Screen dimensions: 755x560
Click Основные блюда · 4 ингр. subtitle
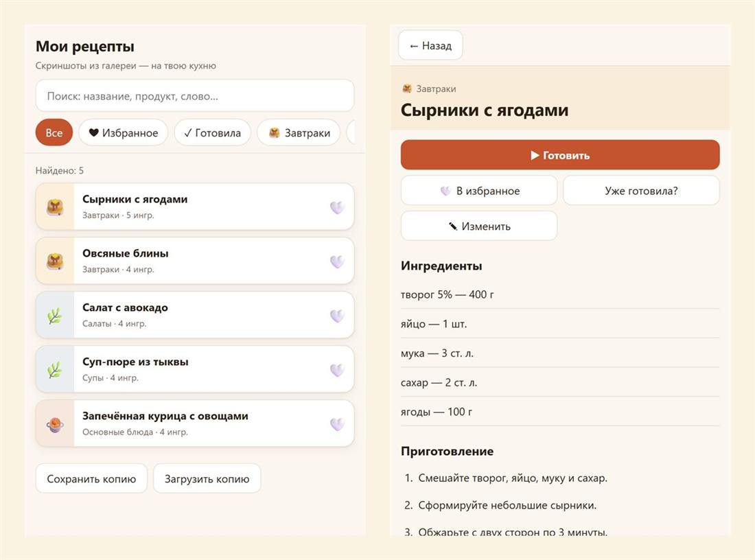click(135, 432)
